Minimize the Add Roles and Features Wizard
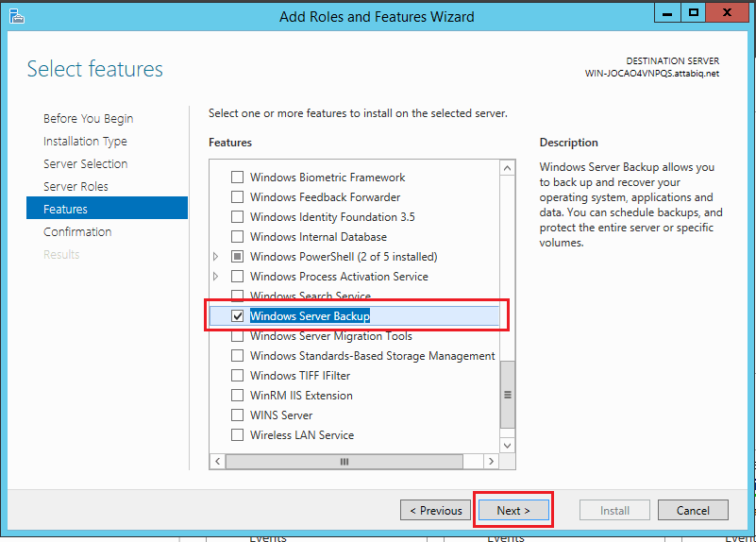The image size is (756, 542). (665, 13)
